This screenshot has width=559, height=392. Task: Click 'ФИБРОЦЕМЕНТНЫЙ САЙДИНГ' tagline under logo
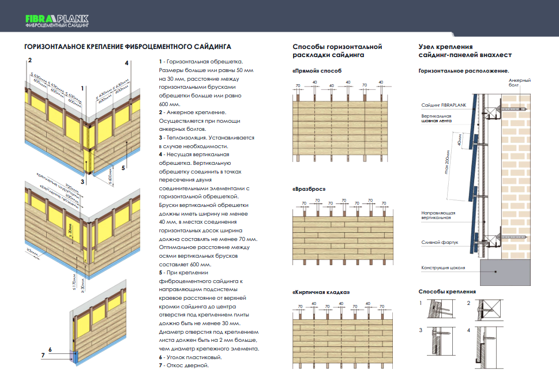[57, 25]
